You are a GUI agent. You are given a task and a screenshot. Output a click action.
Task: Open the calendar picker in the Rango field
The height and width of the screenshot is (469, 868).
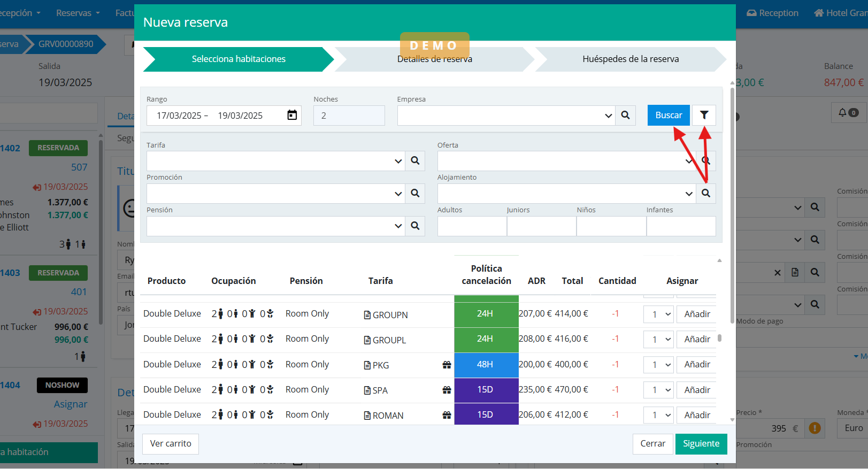pyautogui.click(x=292, y=115)
